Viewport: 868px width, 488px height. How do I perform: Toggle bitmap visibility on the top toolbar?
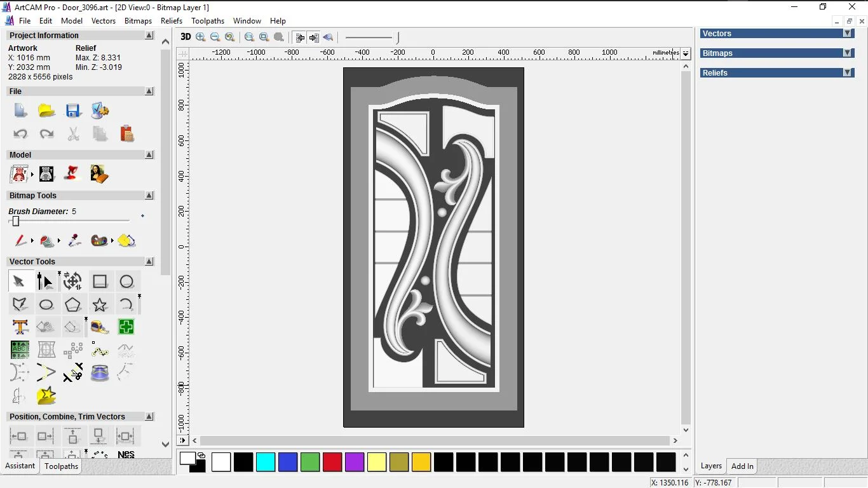pyautogui.click(x=299, y=37)
